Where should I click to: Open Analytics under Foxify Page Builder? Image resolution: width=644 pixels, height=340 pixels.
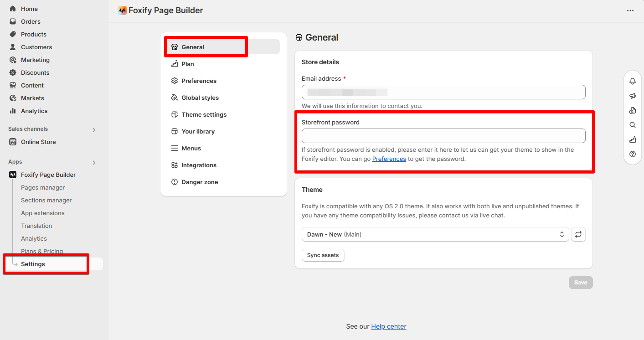click(x=34, y=238)
